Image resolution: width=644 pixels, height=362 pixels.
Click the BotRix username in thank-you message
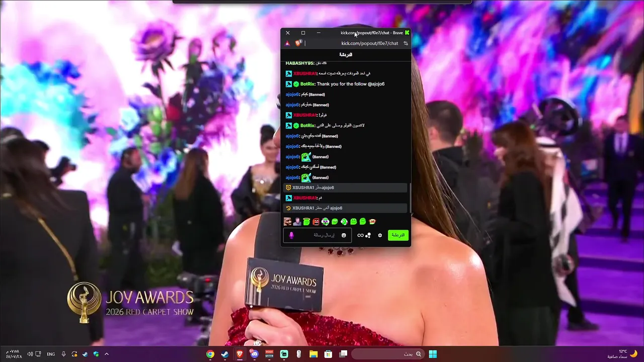307,84
